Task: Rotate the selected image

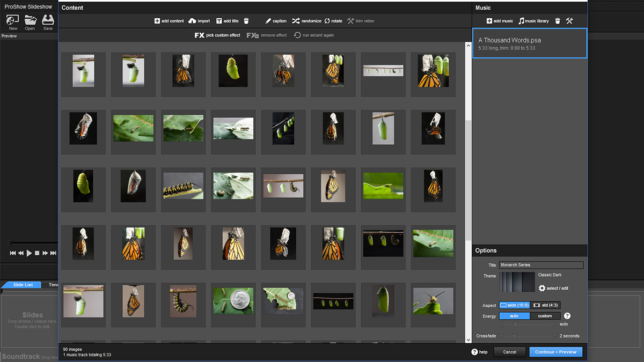Action: (327, 21)
